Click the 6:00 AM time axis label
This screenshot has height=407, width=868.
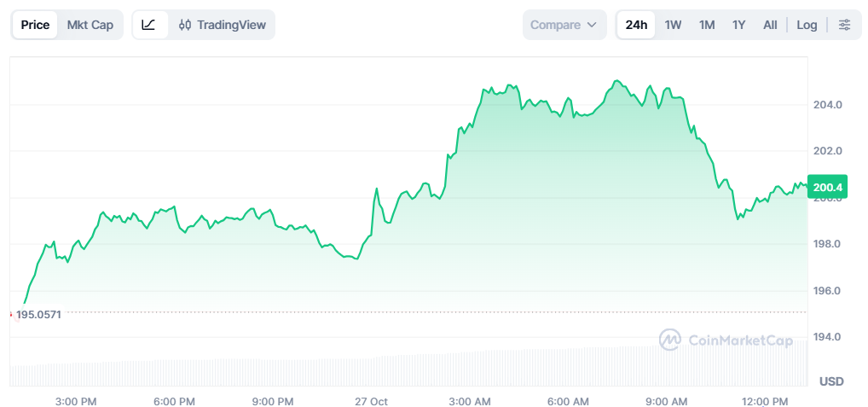[569, 401]
